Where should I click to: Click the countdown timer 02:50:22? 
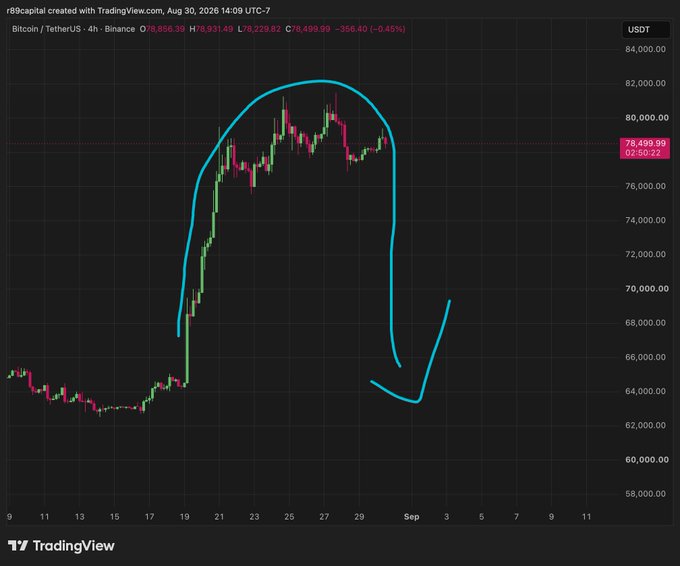(643, 153)
